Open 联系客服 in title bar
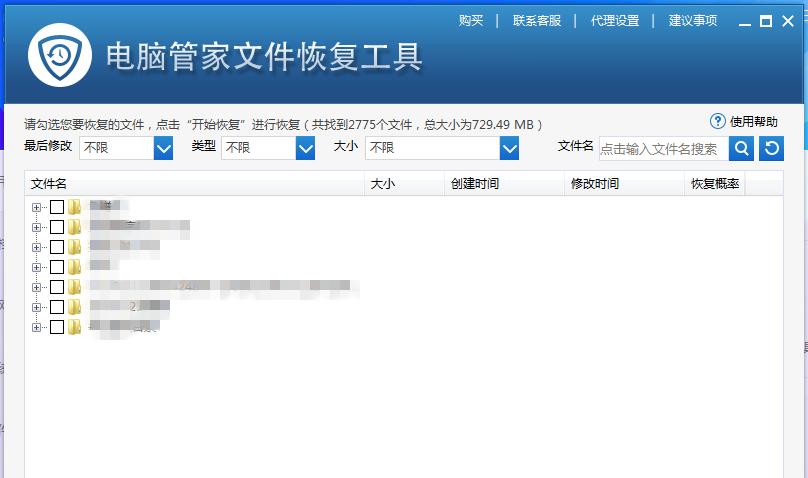Viewport: 808px width, 478px height. point(536,21)
